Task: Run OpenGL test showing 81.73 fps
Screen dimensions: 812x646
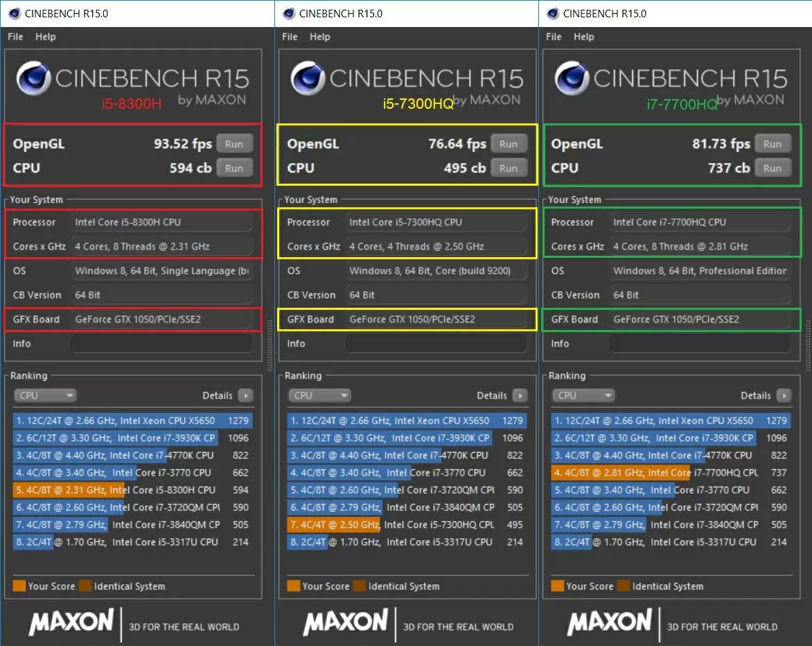Action: (x=772, y=144)
